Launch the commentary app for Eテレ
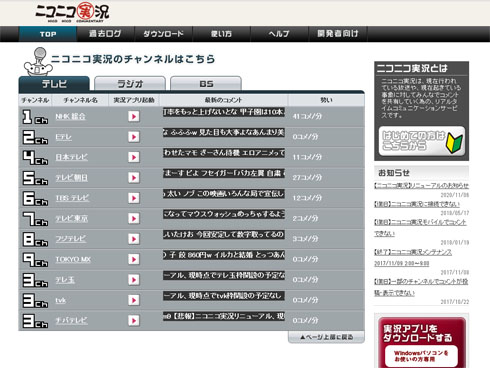 coord(134,137)
